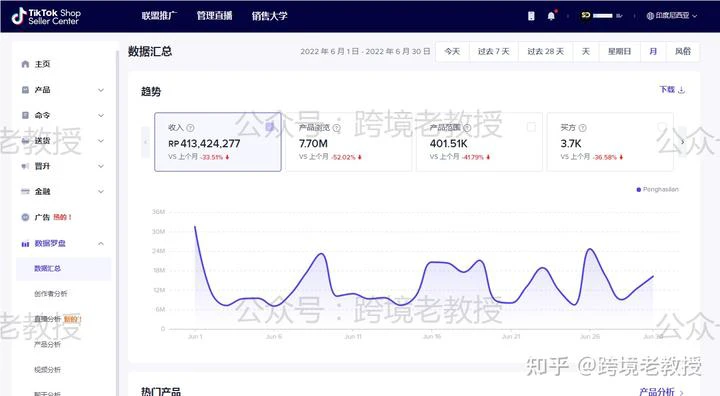Click the help icon next to 收入
The height and width of the screenshot is (396, 720).
(x=190, y=128)
